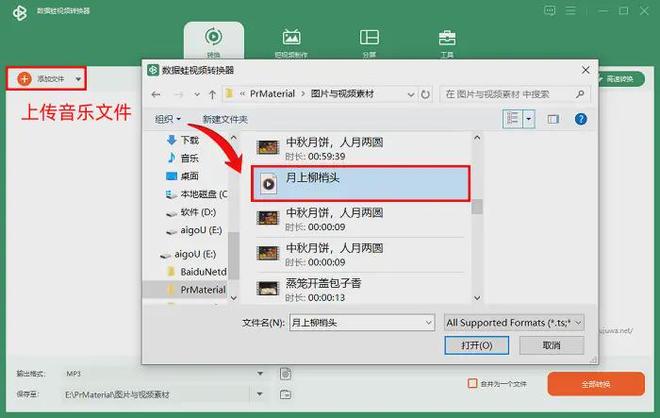Image resolution: width=660 pixels, height=418 pixels.
Task: Go back in file dialog
Action: 156,94
